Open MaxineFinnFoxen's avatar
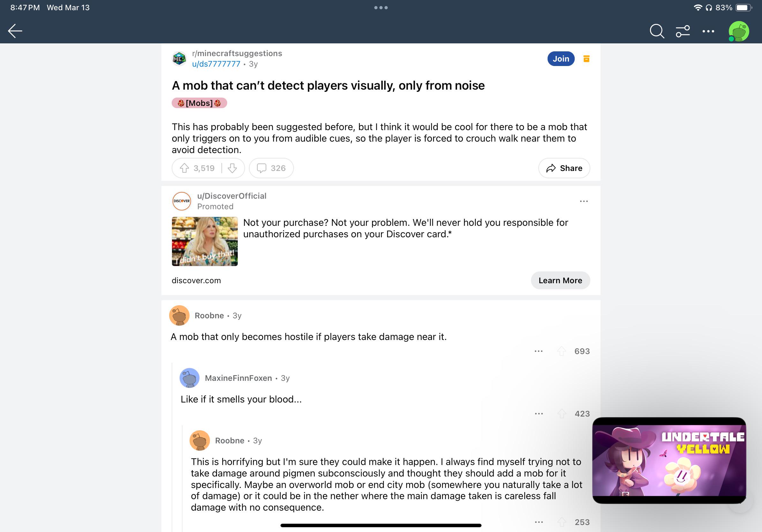Viewport: 762px width, 532px height. pos(190,378)
